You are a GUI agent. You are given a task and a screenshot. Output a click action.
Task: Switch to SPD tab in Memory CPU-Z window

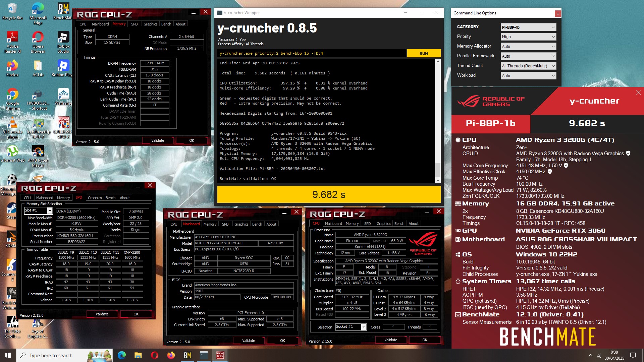click(x=134, y=24)
